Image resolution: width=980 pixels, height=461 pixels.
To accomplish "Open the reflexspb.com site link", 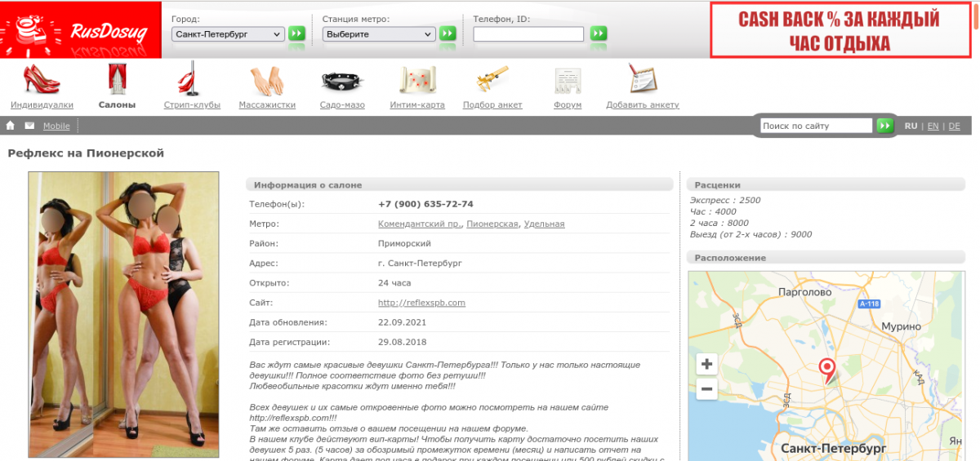I will pyautogui.click(x=421, y=303).
